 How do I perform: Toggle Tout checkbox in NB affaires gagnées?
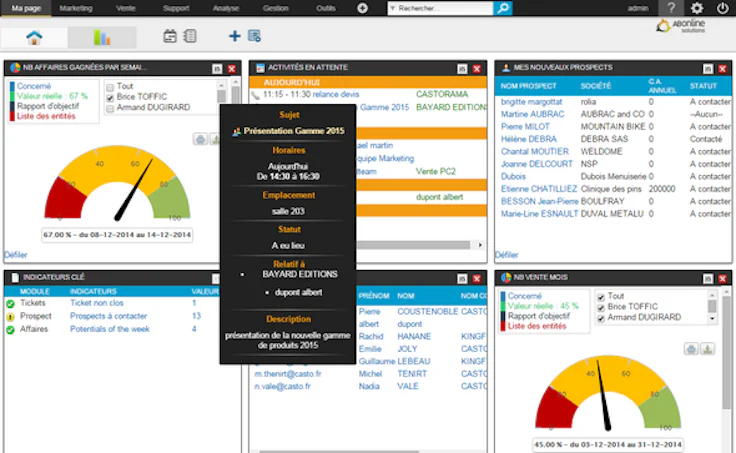(x=110, y=87)
